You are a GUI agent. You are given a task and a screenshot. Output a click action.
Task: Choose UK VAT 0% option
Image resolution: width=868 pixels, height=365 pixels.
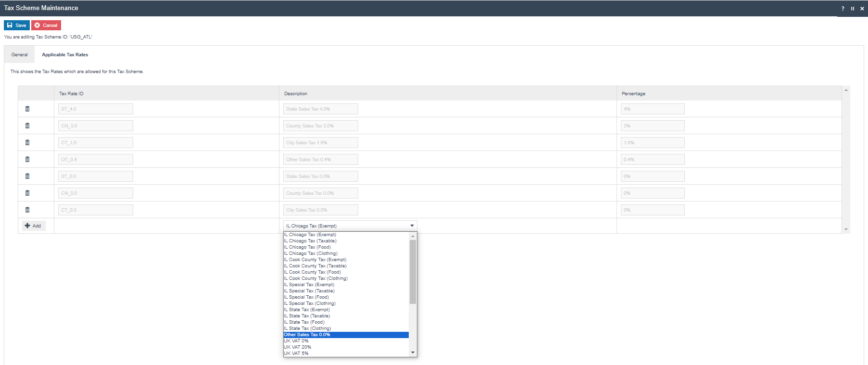(x=346, y=341)
